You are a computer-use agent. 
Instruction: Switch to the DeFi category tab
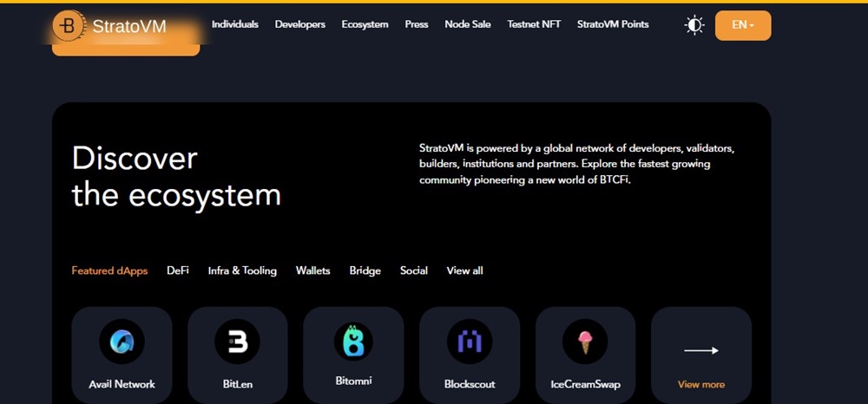[x=178, y=270]
